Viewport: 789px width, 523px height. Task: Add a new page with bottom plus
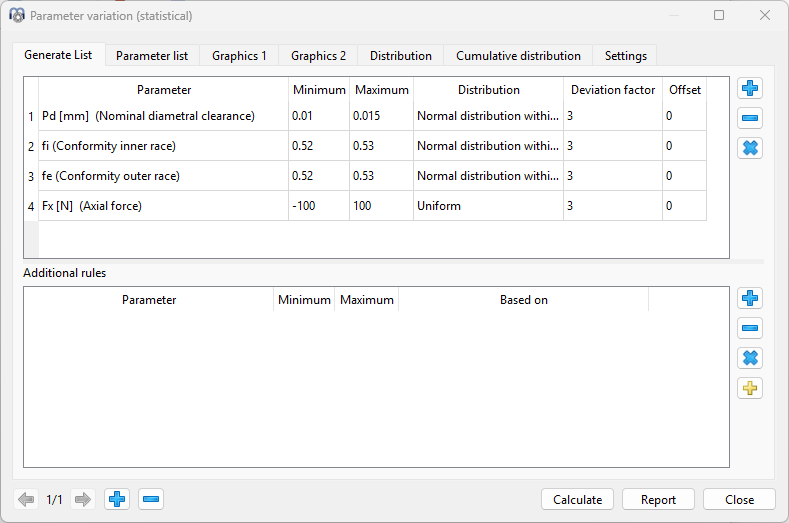point(118,499)
